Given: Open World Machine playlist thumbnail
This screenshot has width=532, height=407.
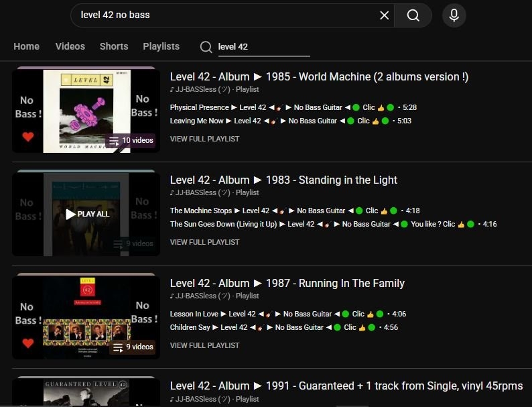Looking at the screenshot, I should click(86, 111).
